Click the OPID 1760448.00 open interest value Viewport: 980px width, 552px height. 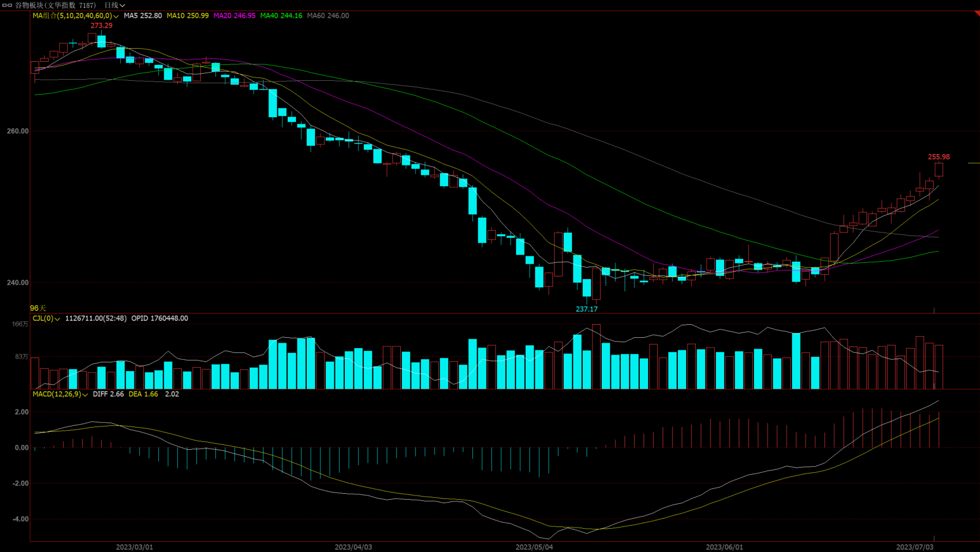point(160,318)
